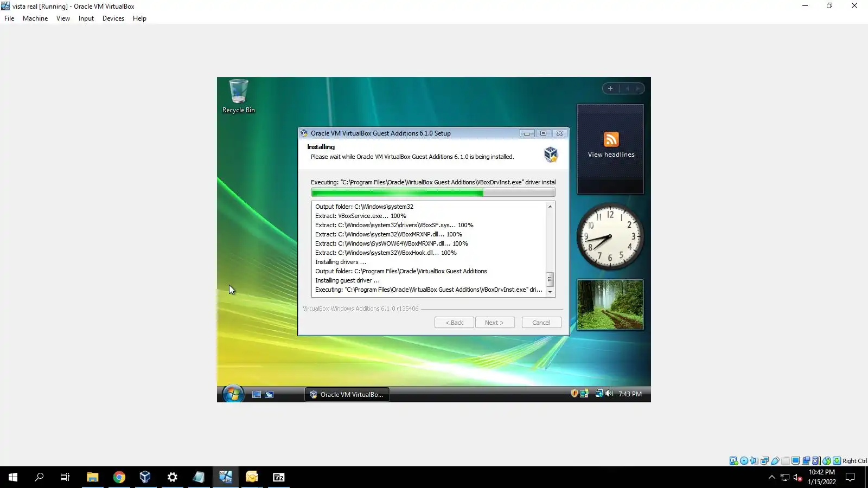Screen dimensions: 868x488
Task: Click 'Output folder: C:\Windows\system32' log line
Action: click(364, 207)
